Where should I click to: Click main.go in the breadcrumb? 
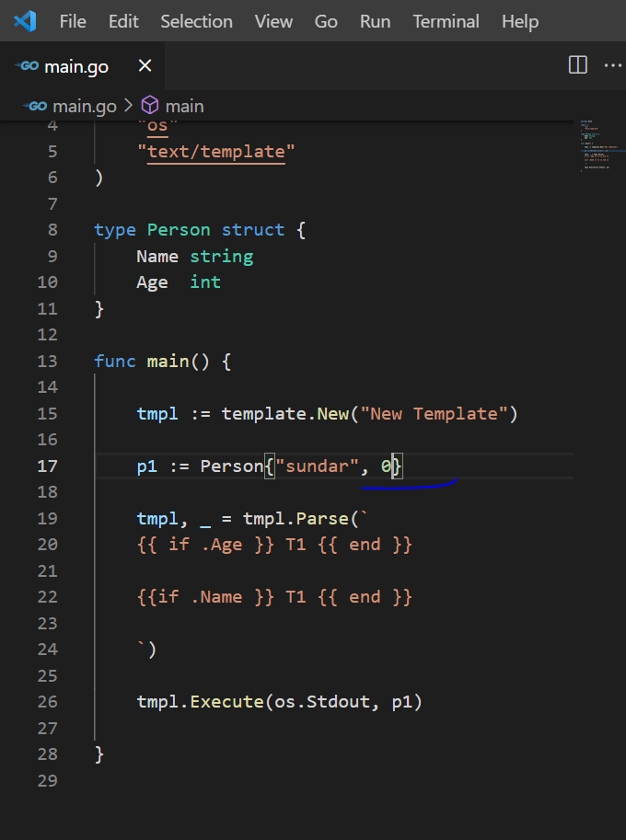(84, 106)
